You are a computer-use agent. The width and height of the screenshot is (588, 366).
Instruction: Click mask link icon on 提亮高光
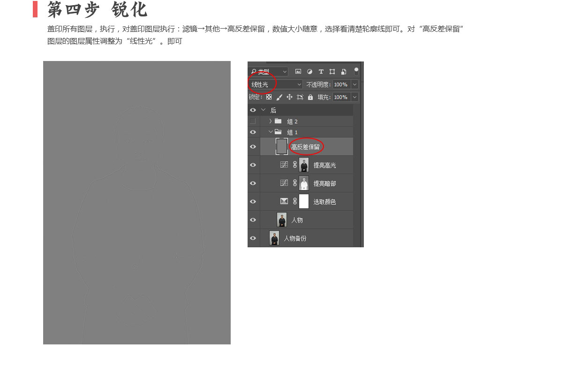point(295,165)
